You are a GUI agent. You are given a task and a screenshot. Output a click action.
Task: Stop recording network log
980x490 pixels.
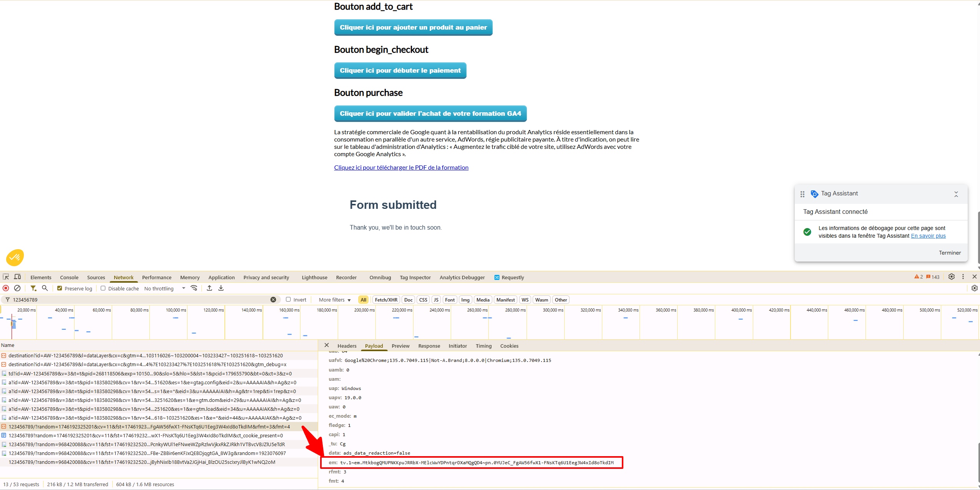coord(6,288)
